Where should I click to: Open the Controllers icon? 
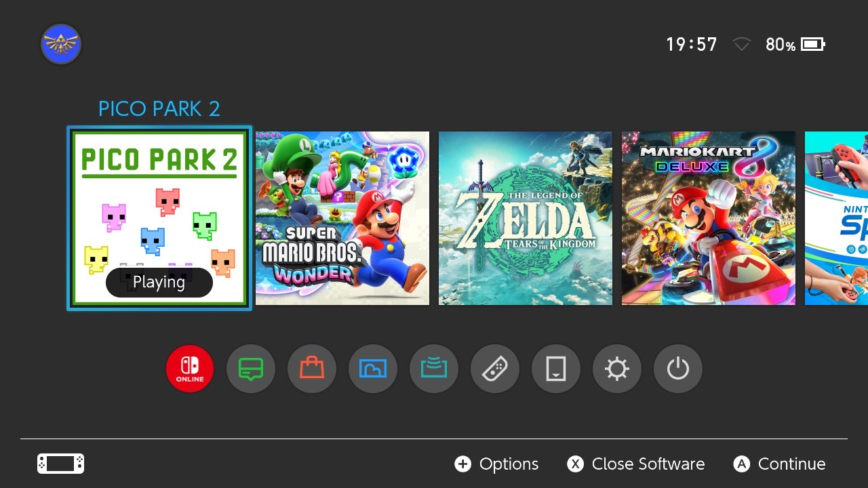coord(495,369)
